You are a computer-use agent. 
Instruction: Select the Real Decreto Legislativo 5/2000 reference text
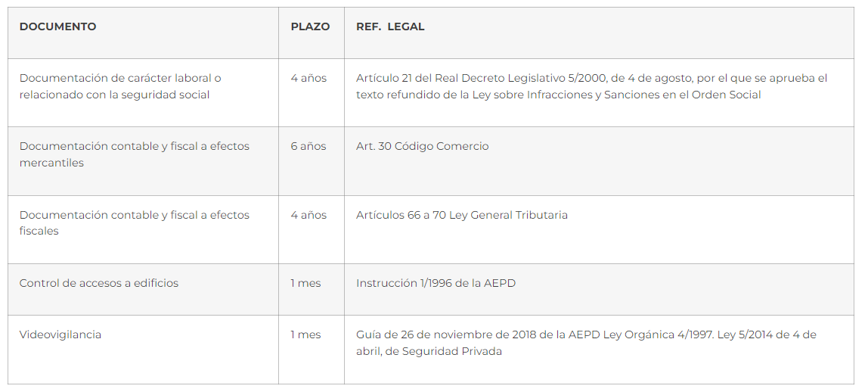click(x=591, y=86)
